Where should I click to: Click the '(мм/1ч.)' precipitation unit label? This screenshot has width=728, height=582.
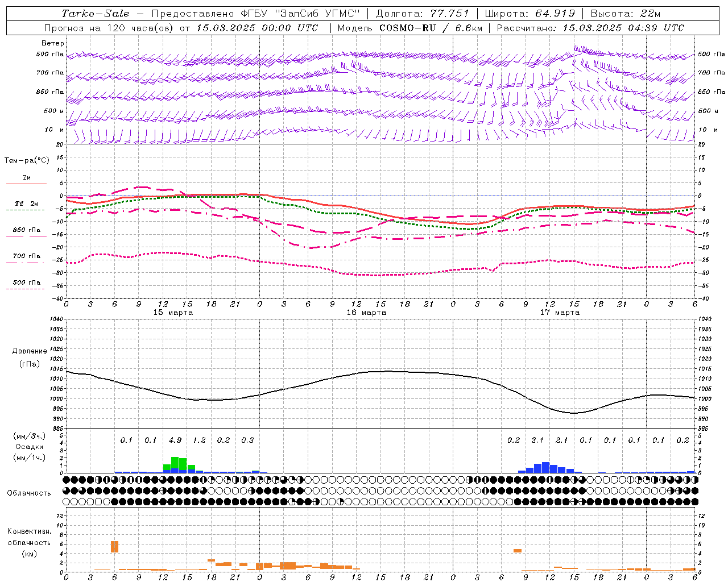[30, 458]
